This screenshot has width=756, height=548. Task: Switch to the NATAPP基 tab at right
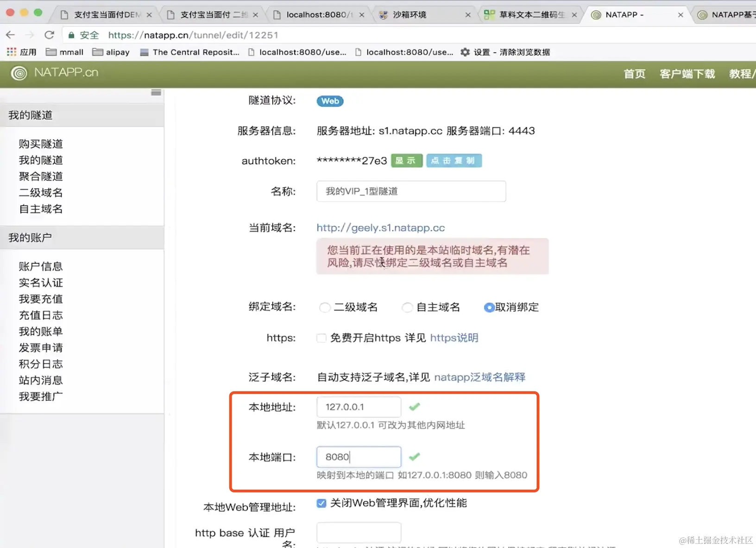click(x=726, y=15)
